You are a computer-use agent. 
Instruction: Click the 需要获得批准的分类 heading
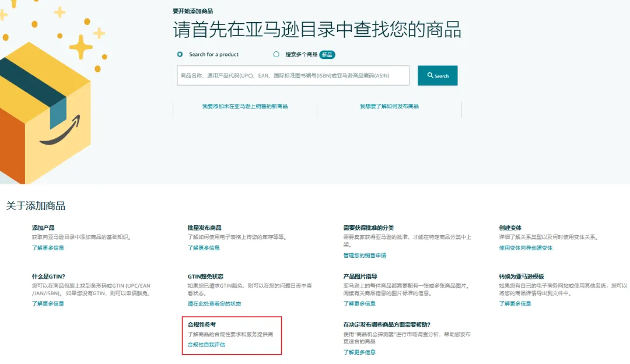pyautogui.click(x=369, y=228)
